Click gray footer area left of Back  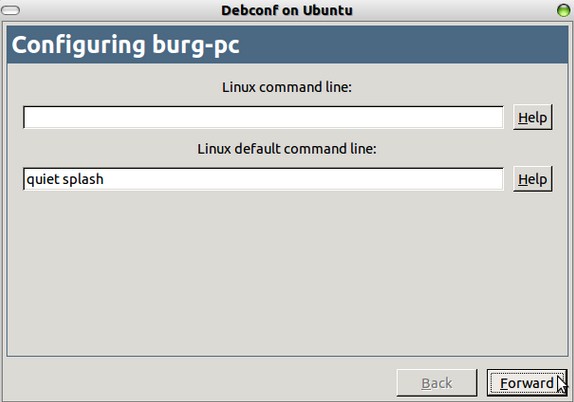pos(198,381)
